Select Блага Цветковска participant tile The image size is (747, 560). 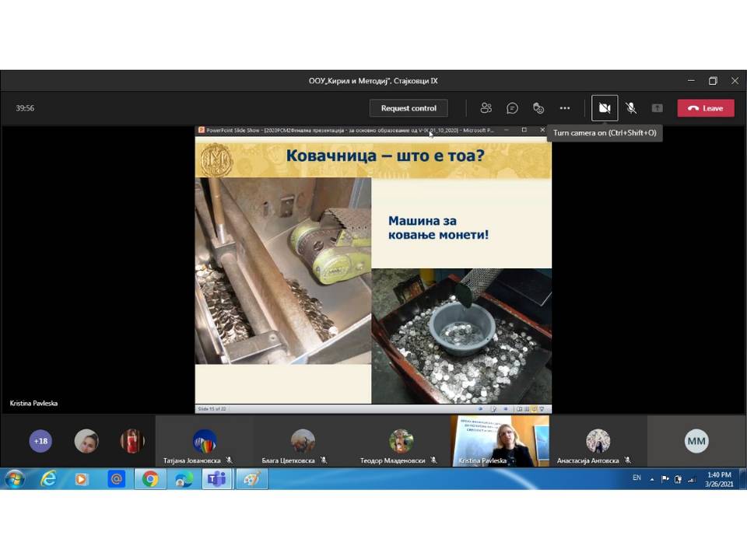[303, 441]
